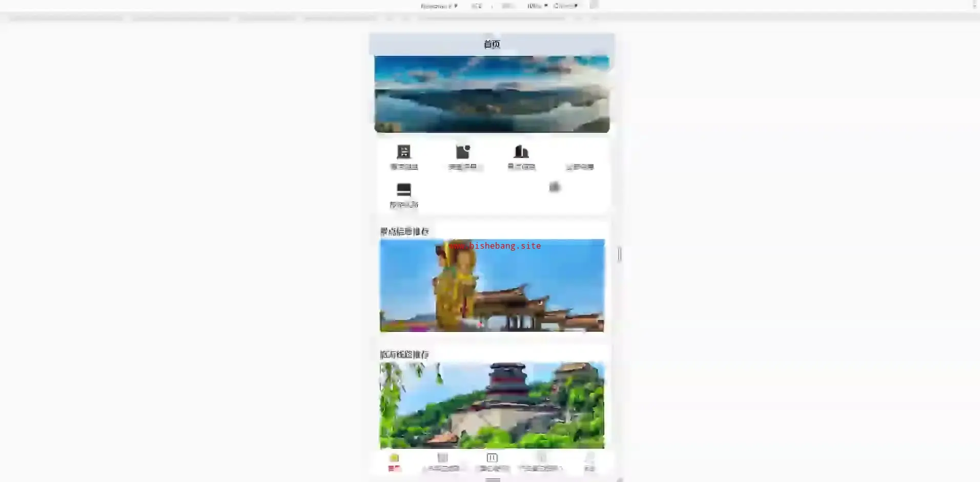Screen dimensions: 980x482
Task: Tap the document-shaped shortcut icon
Action: tap(404, 152)
